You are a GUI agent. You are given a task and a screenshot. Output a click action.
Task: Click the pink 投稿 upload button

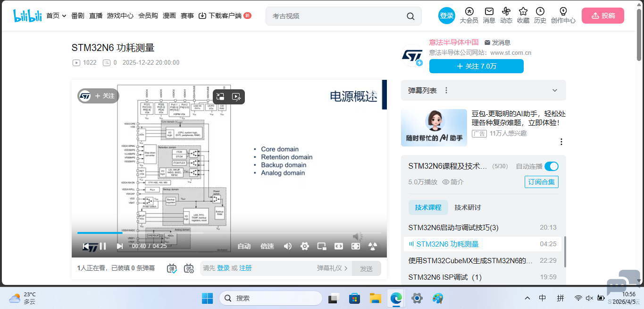point(603,16)
